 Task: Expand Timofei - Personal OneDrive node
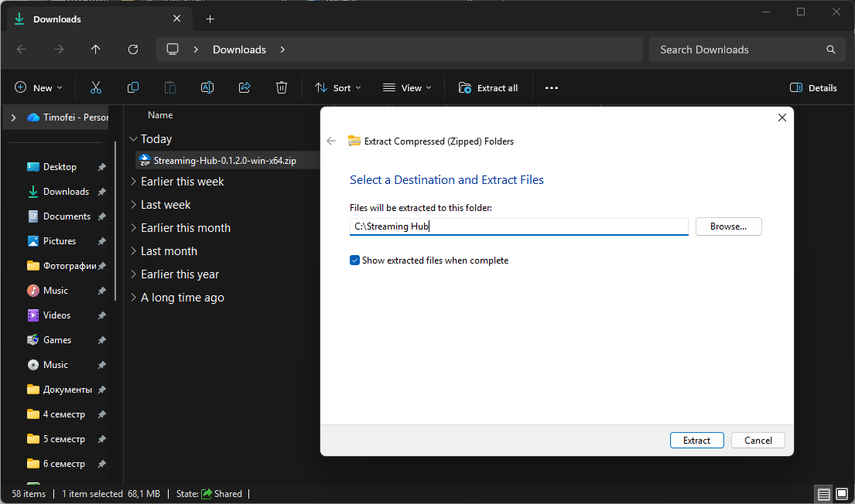point(14,117)
